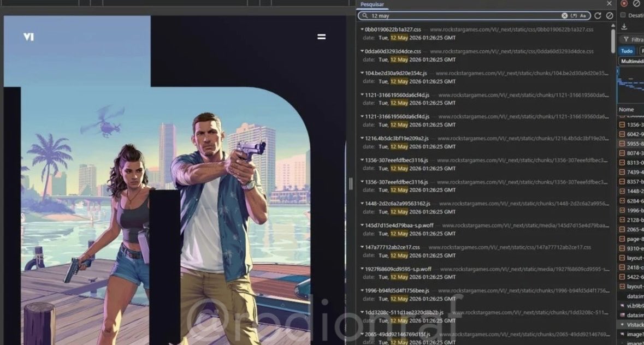Image resolution: width=644 pixels, height=345 pixels.
Task: Select the 8313-0 request in network list
Action: pos(631,163)
